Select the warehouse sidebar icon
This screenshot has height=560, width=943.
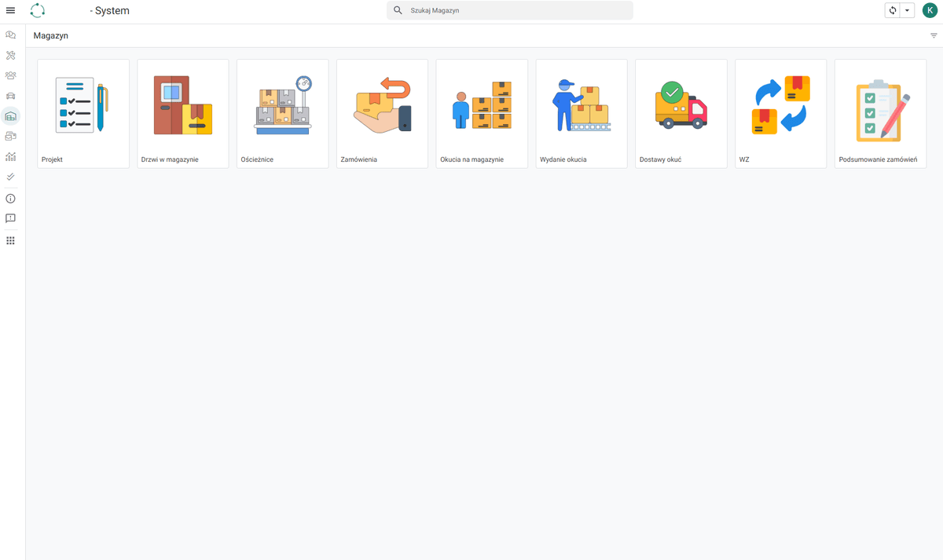pos(10,116)
